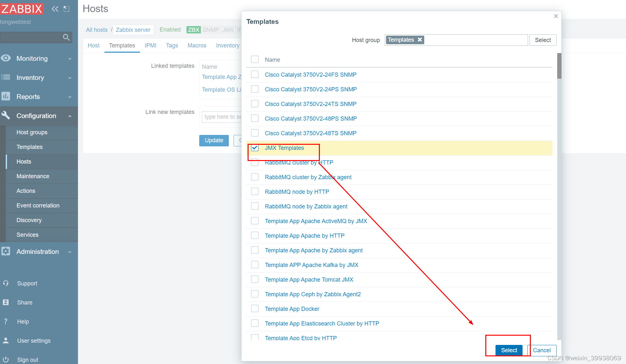Screen dimensions: 626x364
Task: Expand the Administration menu chevron
Action: pyautogui.click(x=70, y=252)
